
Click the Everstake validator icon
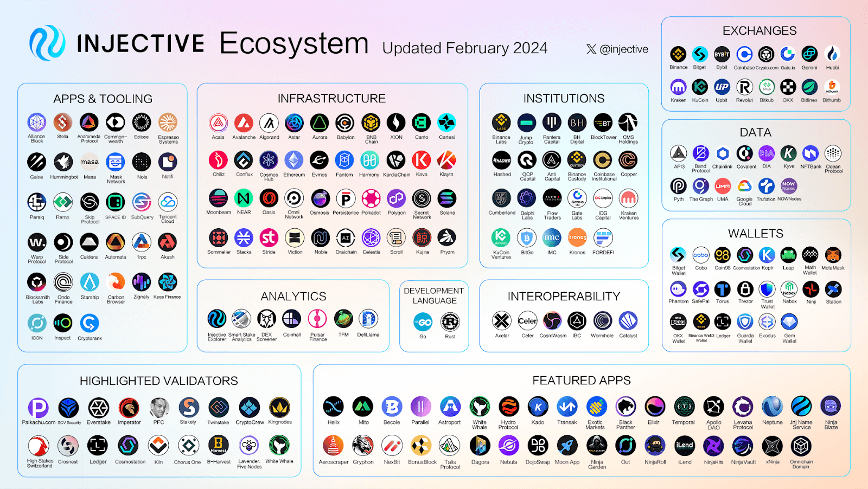pyautogui.click(x=98, y=408)
